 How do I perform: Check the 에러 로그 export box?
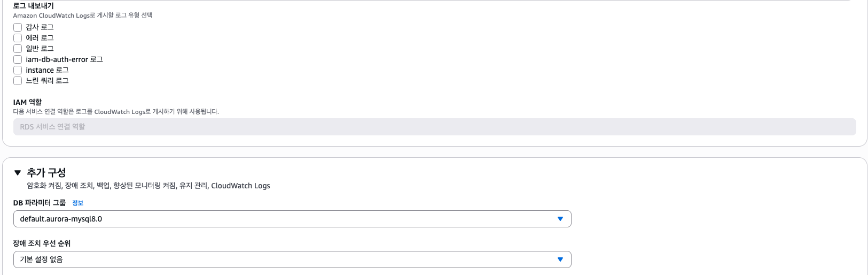[x=18, y=38]
